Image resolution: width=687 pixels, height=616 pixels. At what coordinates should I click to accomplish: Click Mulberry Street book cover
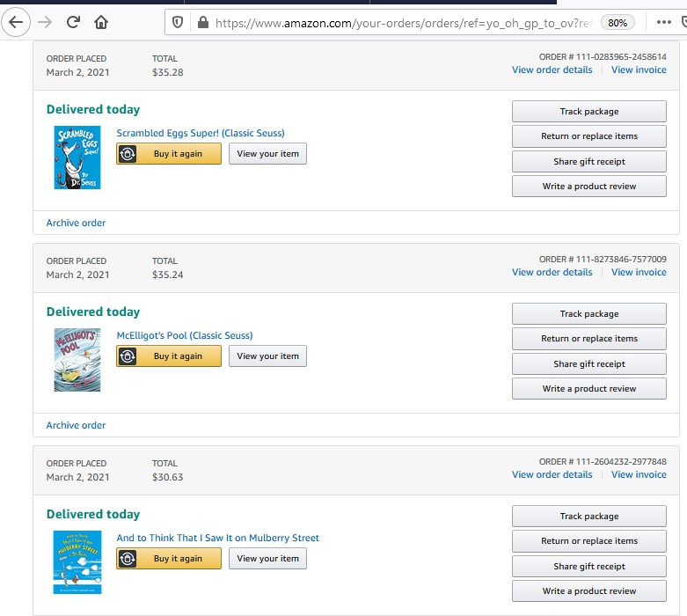point(77,562)
